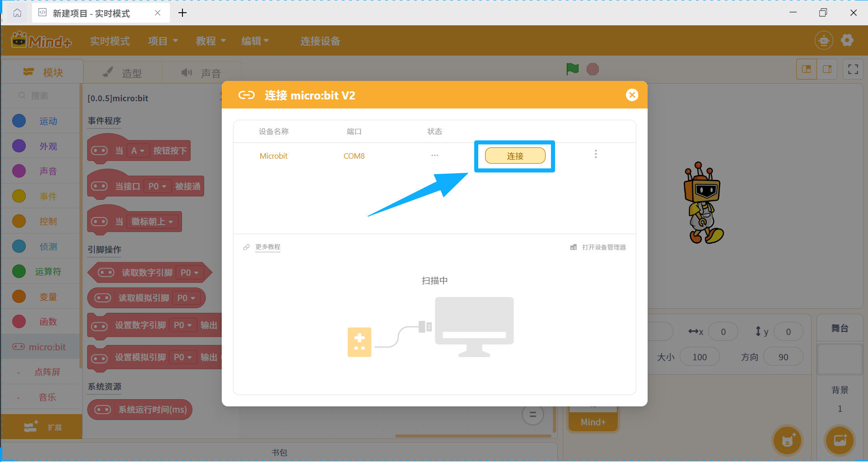Click the 连接 button for Microbit
Image resolution: width=868 pixels, height=462 pixels.
coord(515,156)
